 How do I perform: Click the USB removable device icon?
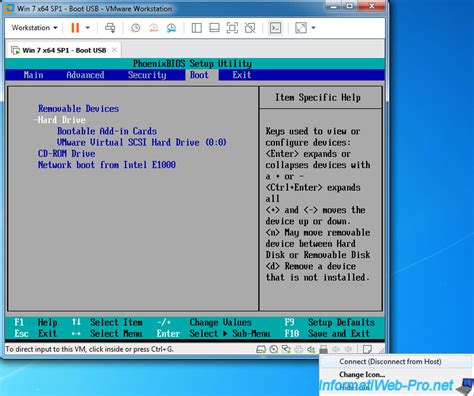pyautogui.click(x=323, y=349)
